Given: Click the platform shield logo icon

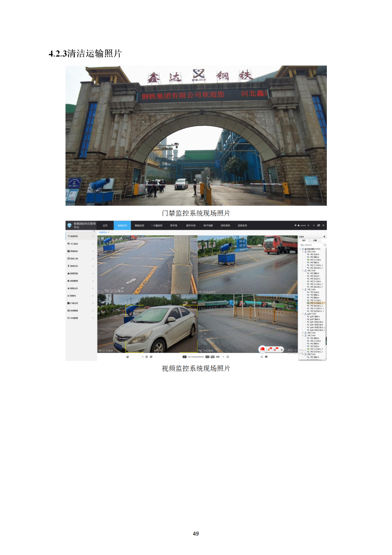Looking at the screenshot, I should [x=69, y=225].
